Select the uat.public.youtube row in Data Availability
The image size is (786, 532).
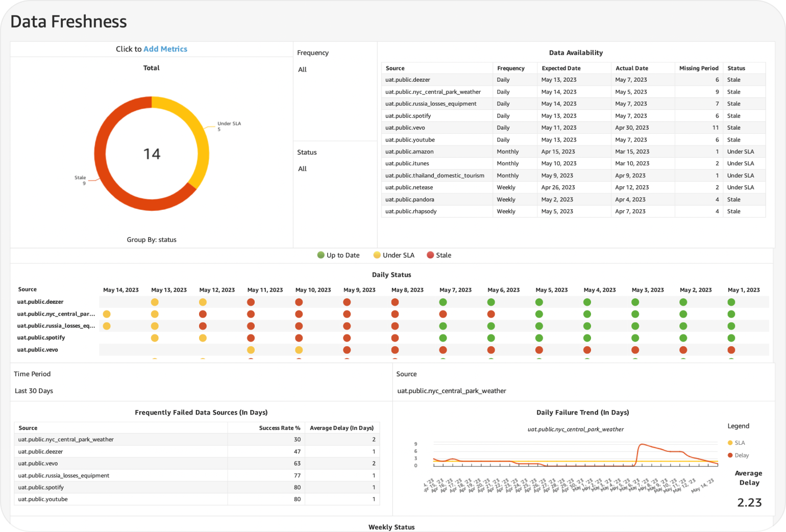coord(410,140)
